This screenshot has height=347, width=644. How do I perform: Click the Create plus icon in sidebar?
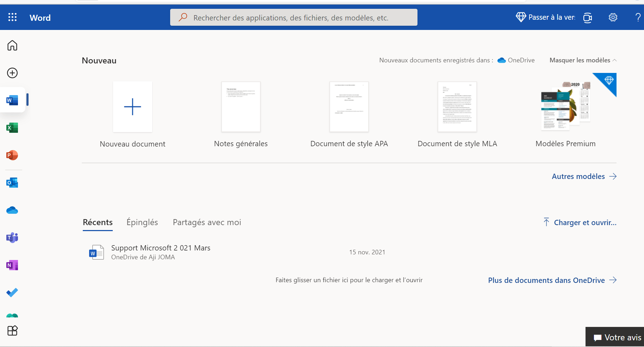[x=12, y=73]
